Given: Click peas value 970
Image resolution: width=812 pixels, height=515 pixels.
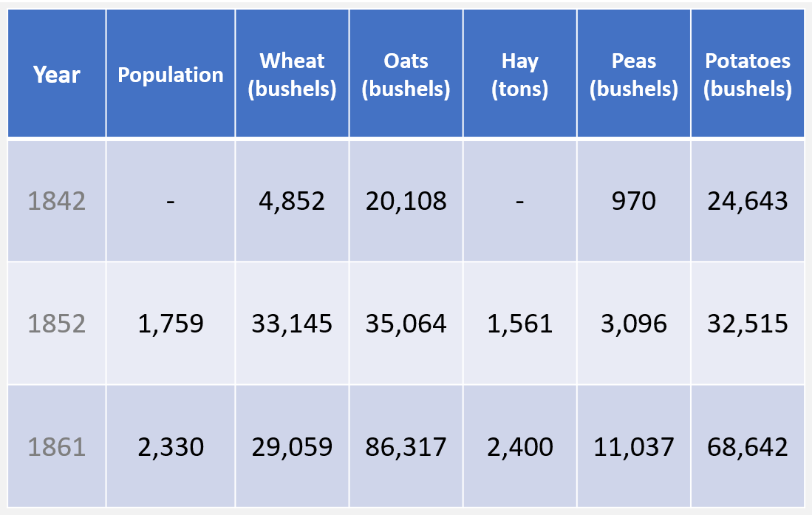Looking at the screenshot, I should click(x=634, y=201).
